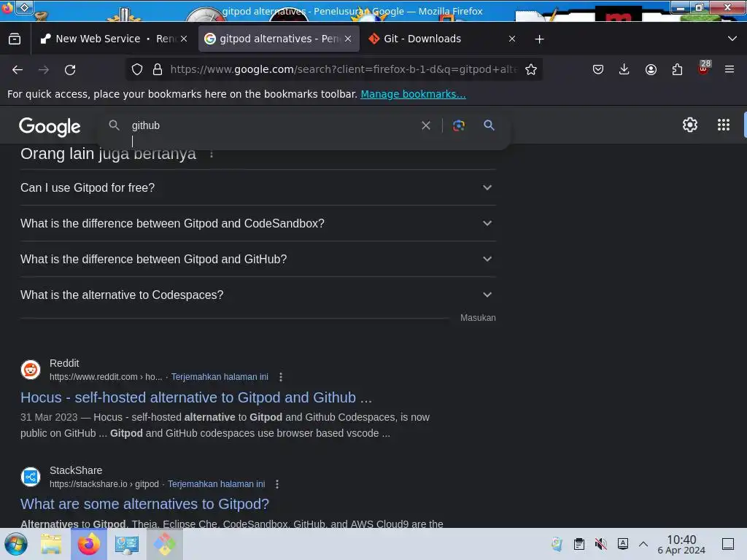Translate the Reddit result page

click(220, 377)
